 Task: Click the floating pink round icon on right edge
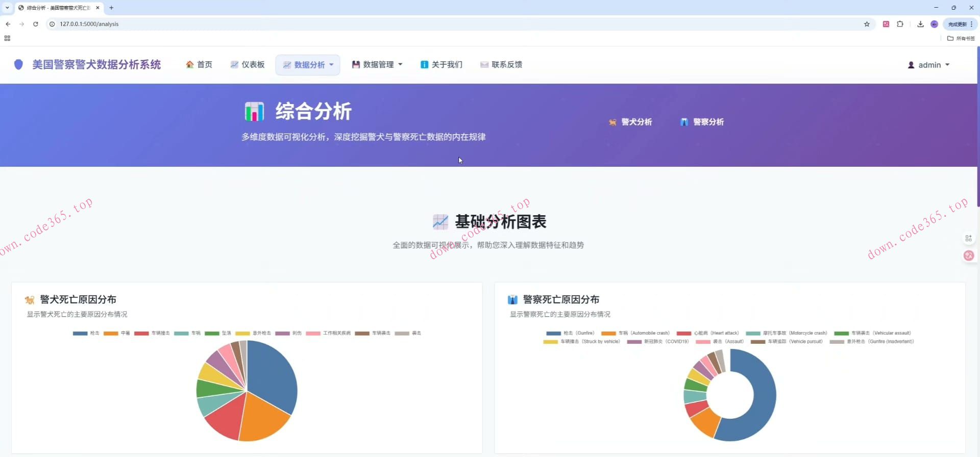[x=968, y=256]
